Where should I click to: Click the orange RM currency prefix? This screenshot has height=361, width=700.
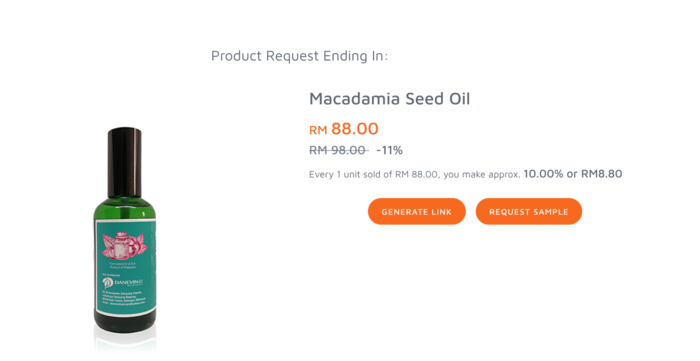tap(318, 130)
